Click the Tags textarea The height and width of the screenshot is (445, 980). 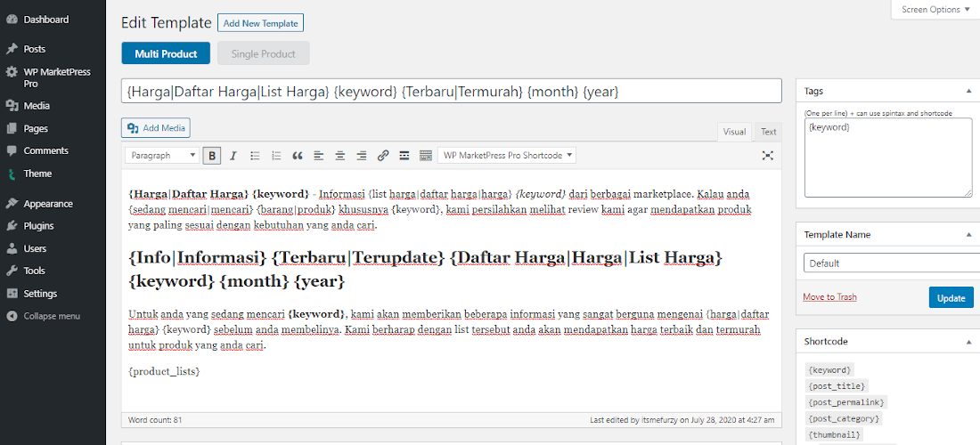click(x=888, y=158)
